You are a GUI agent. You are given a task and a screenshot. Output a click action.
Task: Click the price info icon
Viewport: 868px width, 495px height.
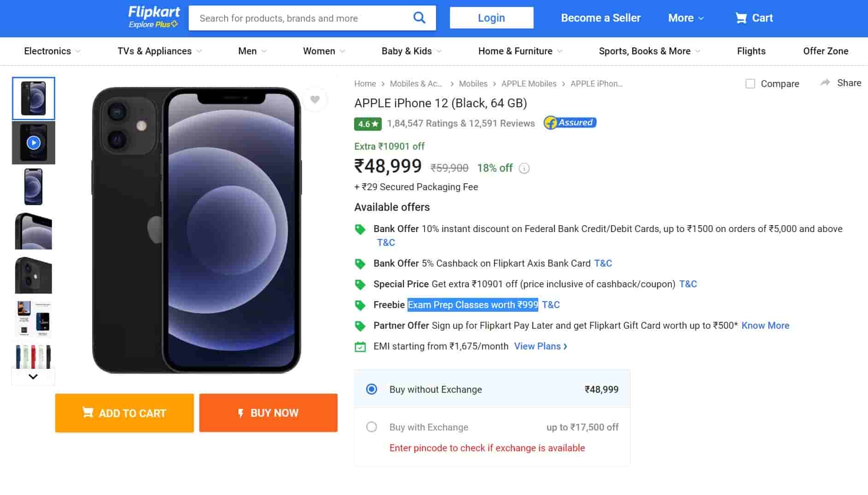click(x=524, y=169)
